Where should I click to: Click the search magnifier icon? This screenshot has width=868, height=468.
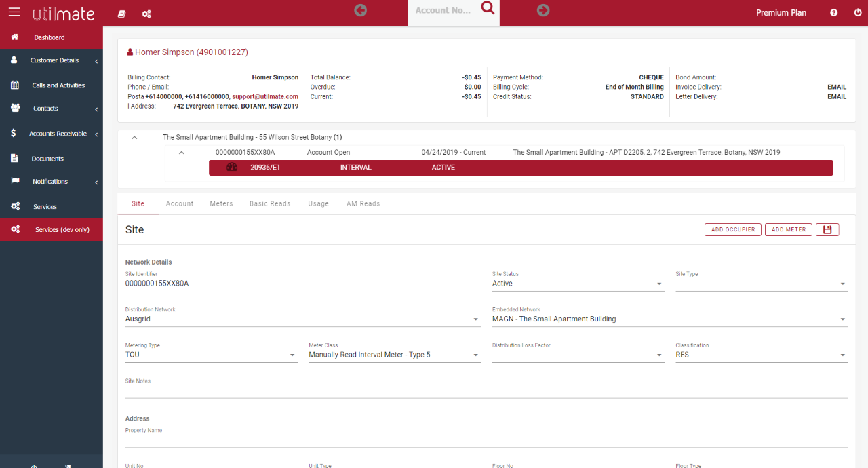click(x=488, y=8)
